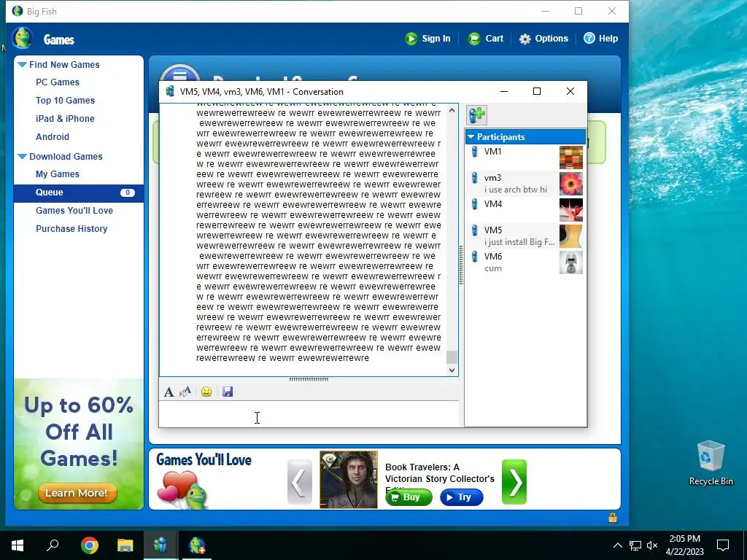Click the save conversation floppy icon
The width and height of the screenshot is (747, 560).
click(228, 392)
